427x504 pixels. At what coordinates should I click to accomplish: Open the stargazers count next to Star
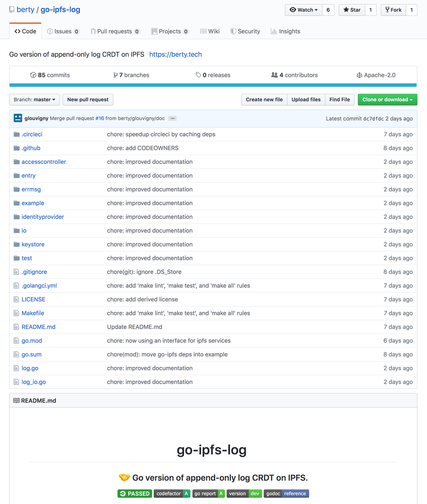[371, 10]
